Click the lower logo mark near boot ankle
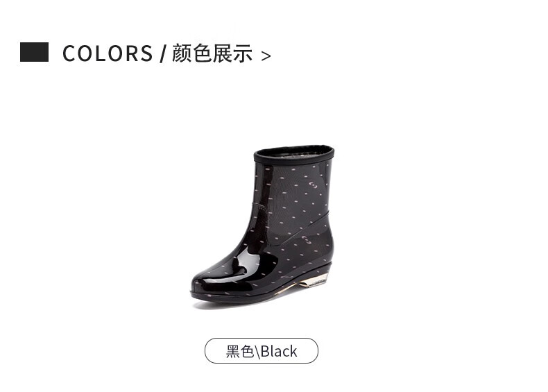This screenshot has width=548, height=392. [307, 240]
